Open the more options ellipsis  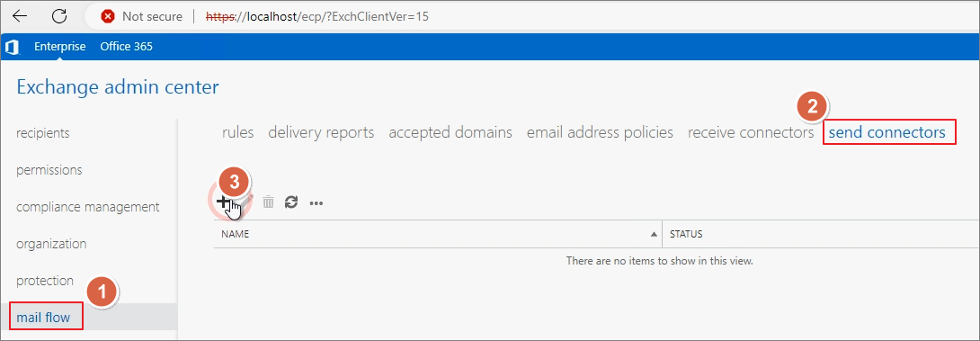coord(316,202)
